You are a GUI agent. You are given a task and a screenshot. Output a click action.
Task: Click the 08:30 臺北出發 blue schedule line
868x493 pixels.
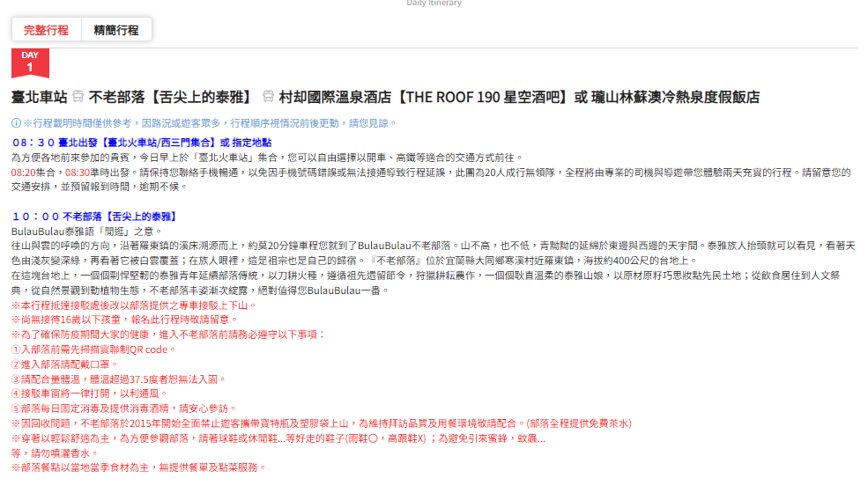coord(142,143)
